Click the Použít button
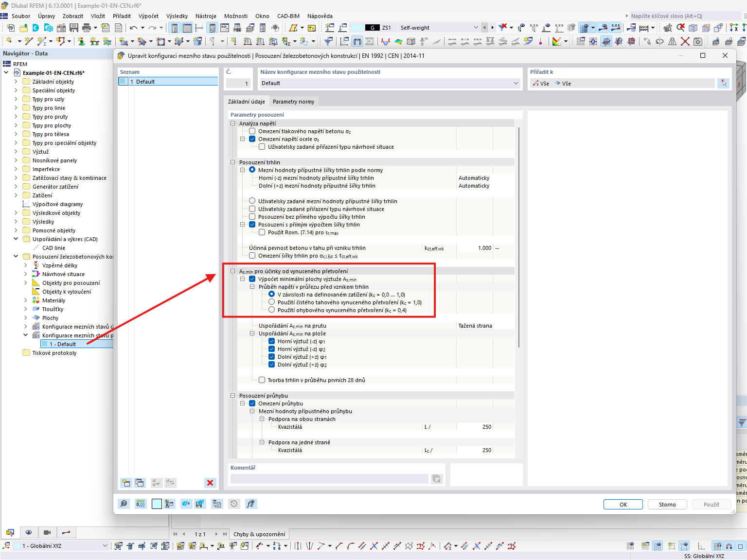 coord(711,505)
